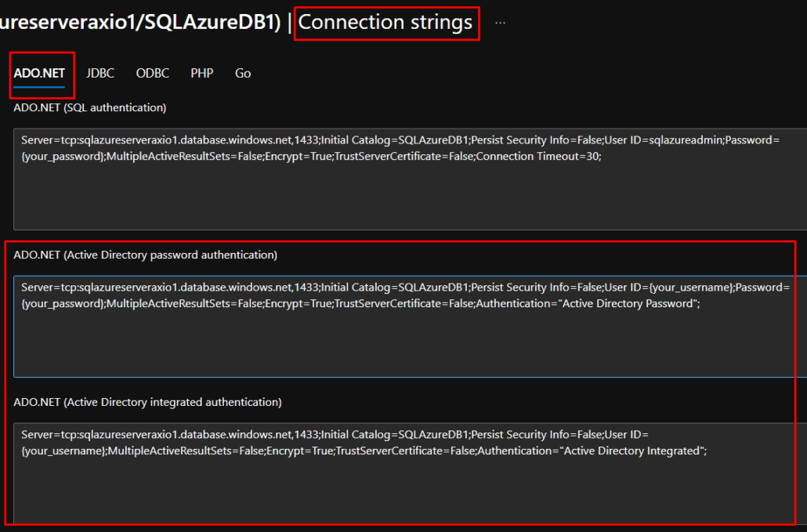Click the Connection strings page title

point(385,22)
